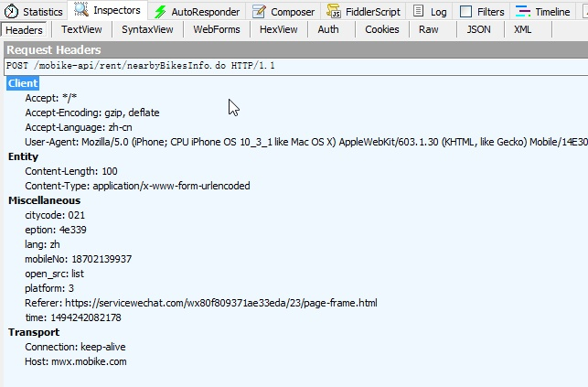Click the Log document icon
Image resolution: width=588 pixels, height=387 pixels.
tap(419, 12)
